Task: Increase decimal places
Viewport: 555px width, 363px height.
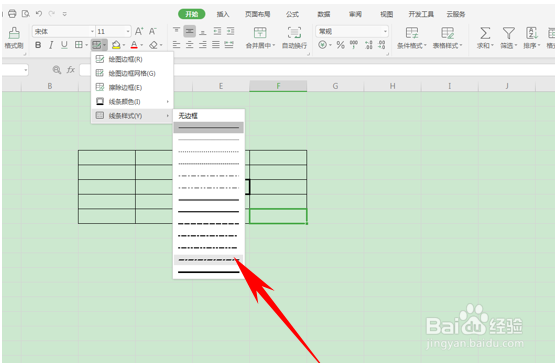Action: (368, 45)
